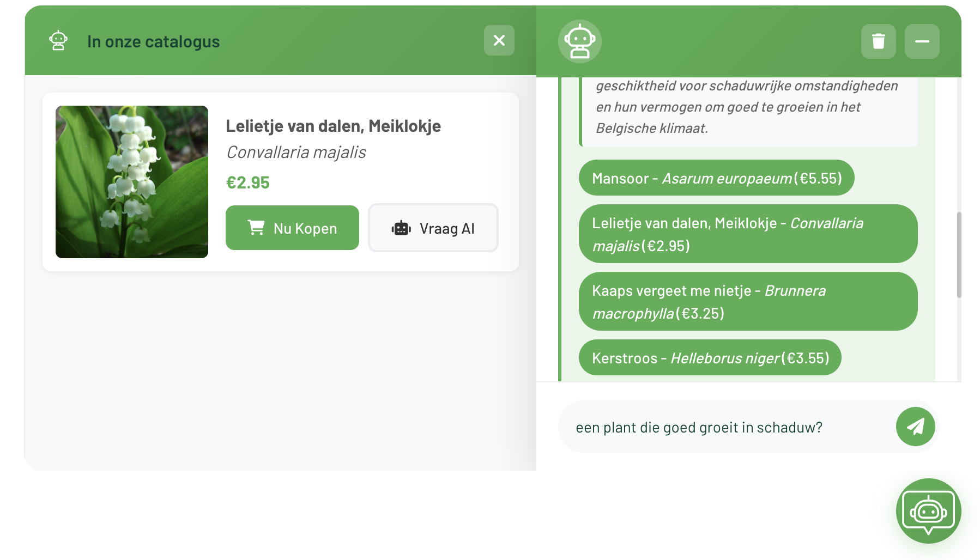Close the catalogus panel
The height and width of the screenshot is (560, 980).
pos(499,40)
